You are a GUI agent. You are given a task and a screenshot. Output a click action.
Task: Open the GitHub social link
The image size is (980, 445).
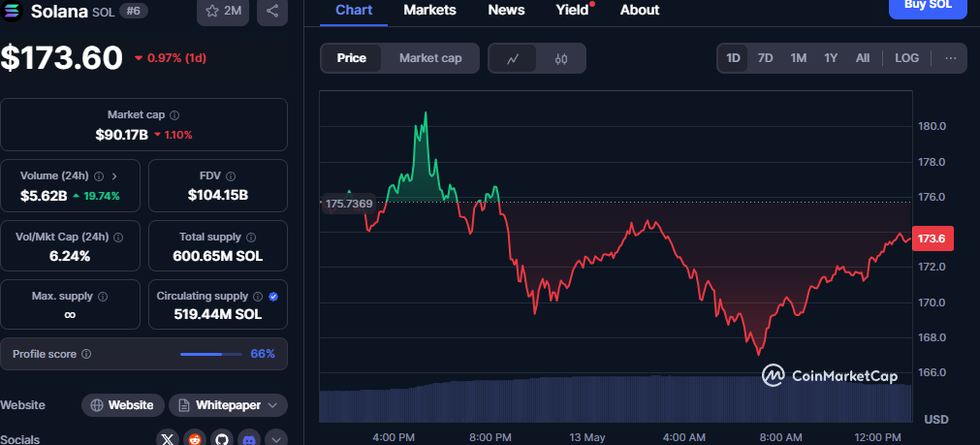[221, 439]
